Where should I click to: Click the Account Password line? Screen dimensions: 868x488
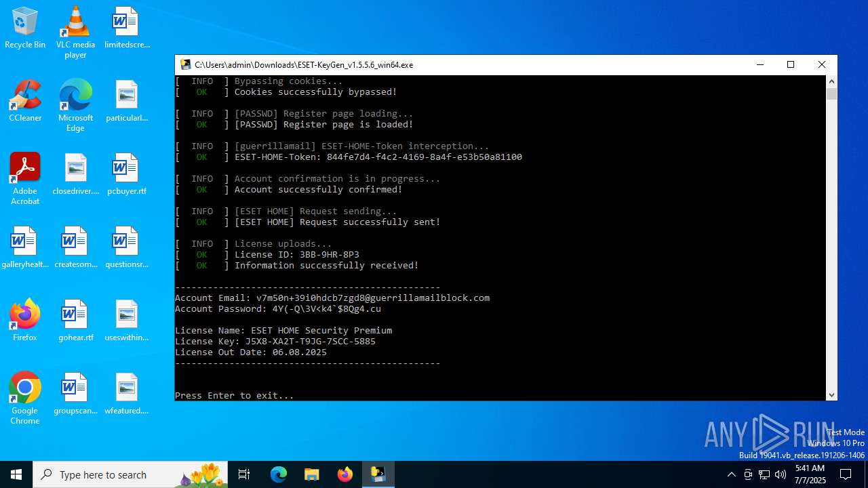point(278,309)
